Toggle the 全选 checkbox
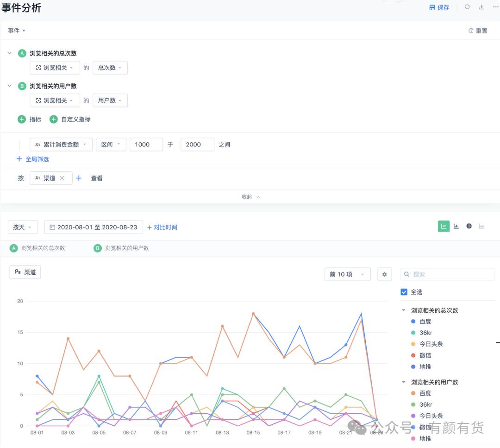The height and width of the screenshot is (448, 500). 404,292
